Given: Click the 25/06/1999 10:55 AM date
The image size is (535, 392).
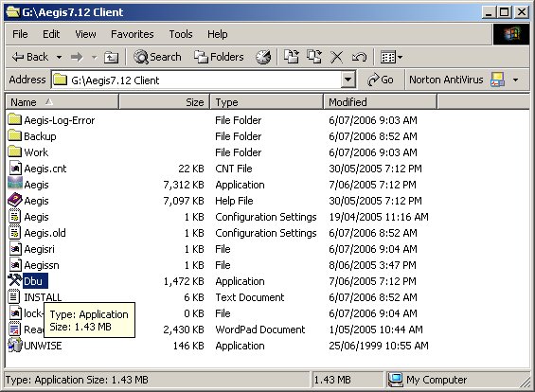Looking at the screenshot, I should (x=379, y=346).
